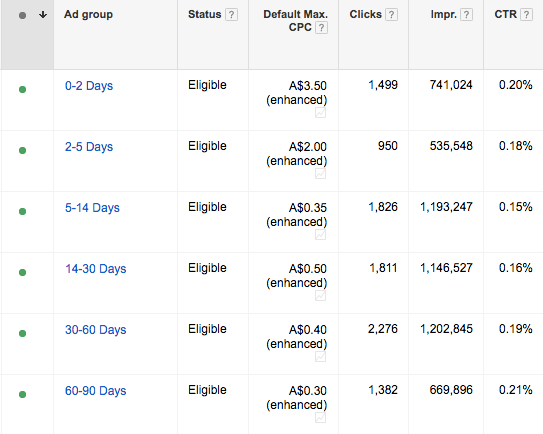
Task: Click the Eligible status for 14-30 Days
Action: coord(207,268)
